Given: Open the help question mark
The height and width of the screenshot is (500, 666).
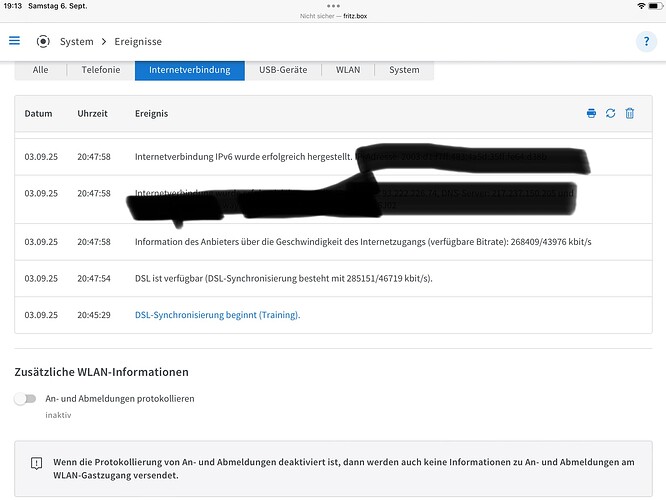Looking at the screenshot, I should point(646,41).
